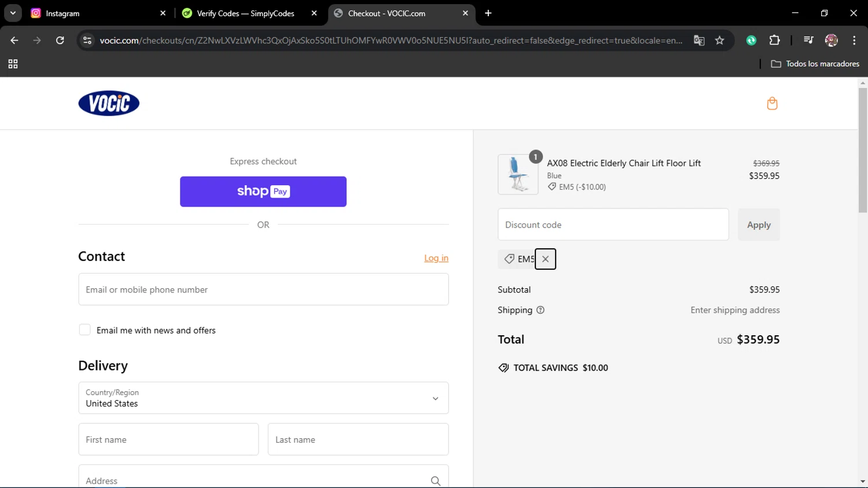Open the tab search dropdown arrow
This screenshot has height=488, width=868.
(13, 13)
